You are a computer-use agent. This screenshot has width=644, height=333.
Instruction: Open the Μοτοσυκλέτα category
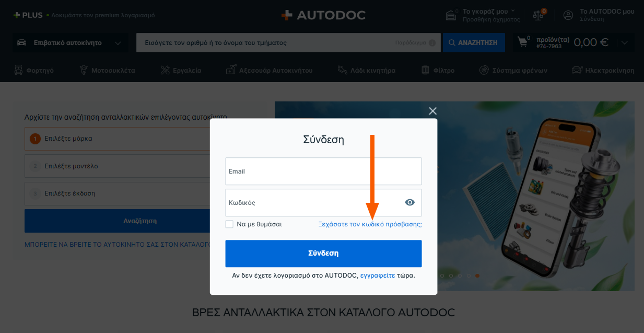coord(107,70)
